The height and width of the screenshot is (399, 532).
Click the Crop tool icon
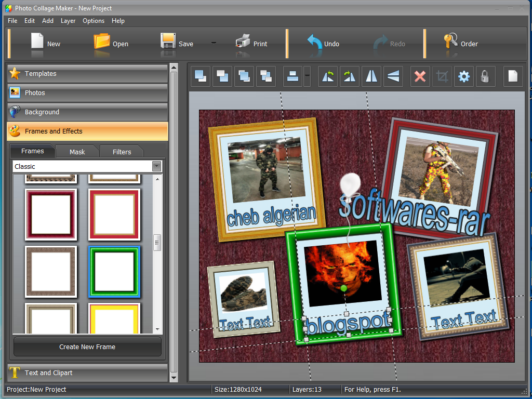coord(442,76)
